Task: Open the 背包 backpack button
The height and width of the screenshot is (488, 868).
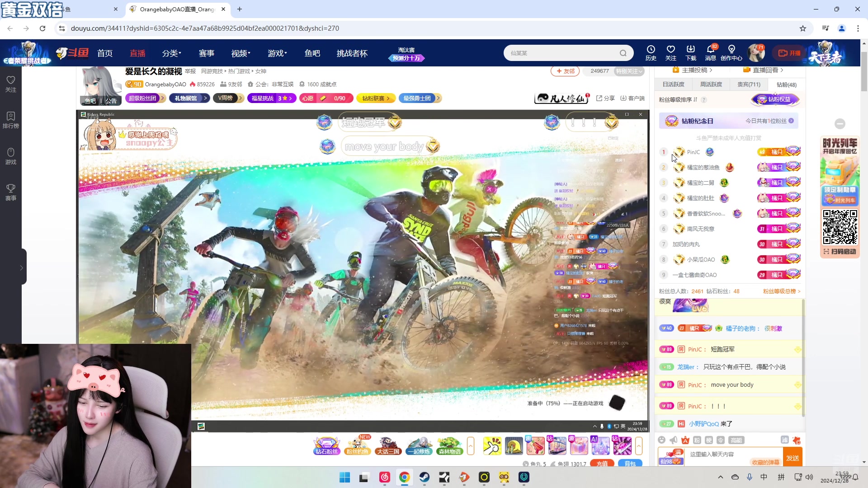Action: tap(630, 464)
